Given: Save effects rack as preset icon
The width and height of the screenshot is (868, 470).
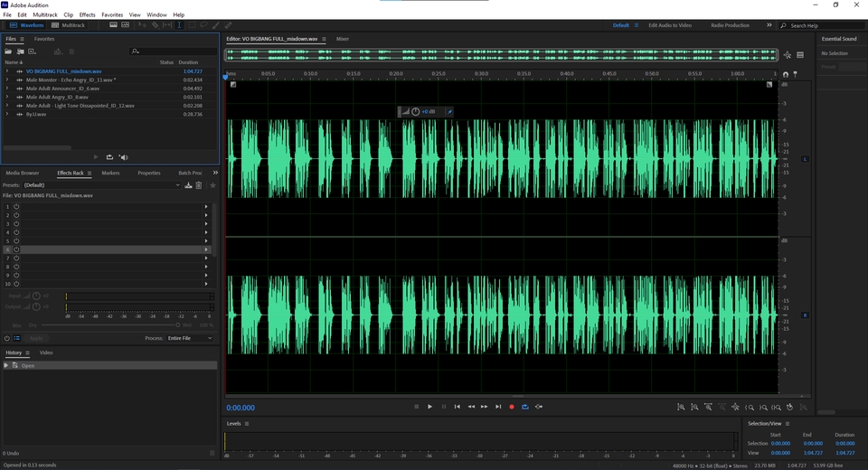Looking at the screenshot, I should (188, 185).
